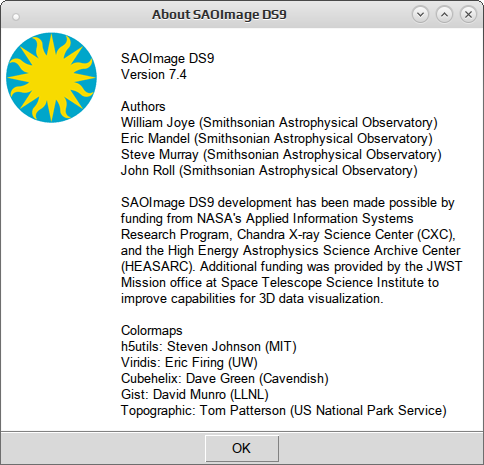The height and width of the screenshot is (465, 484).
Task: Click 'SAOImage DS9 development has been made possible' line
Action: point(288,202)
